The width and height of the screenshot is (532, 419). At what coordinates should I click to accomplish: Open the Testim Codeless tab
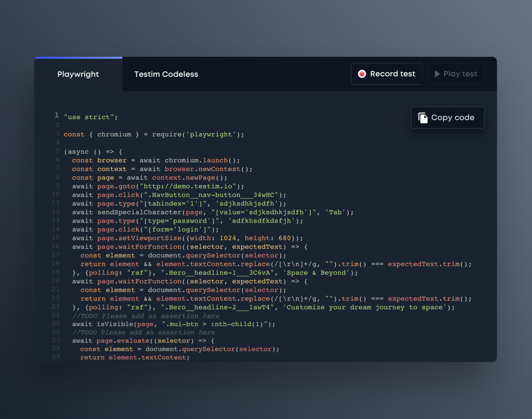[x=166, y=74]
